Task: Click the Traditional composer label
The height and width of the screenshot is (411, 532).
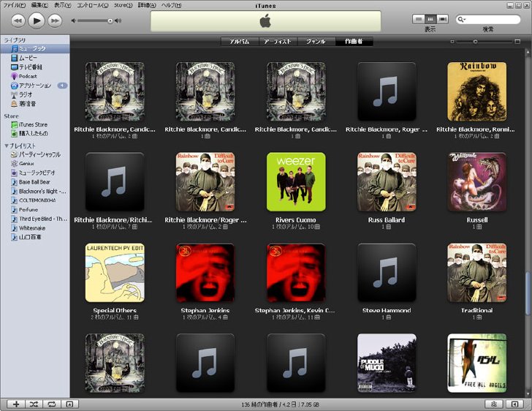Action: [477, 311]
